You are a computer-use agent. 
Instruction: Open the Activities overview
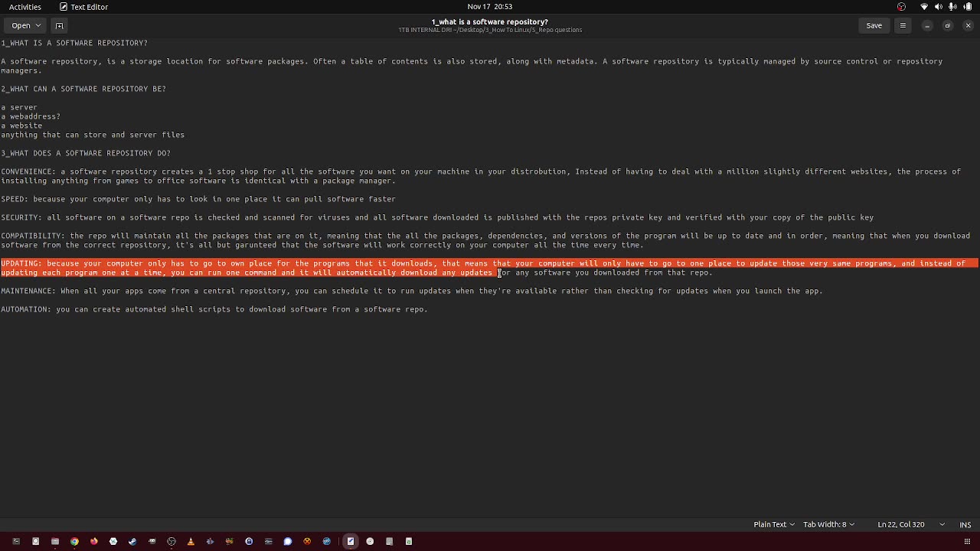(x=25, y=7)
